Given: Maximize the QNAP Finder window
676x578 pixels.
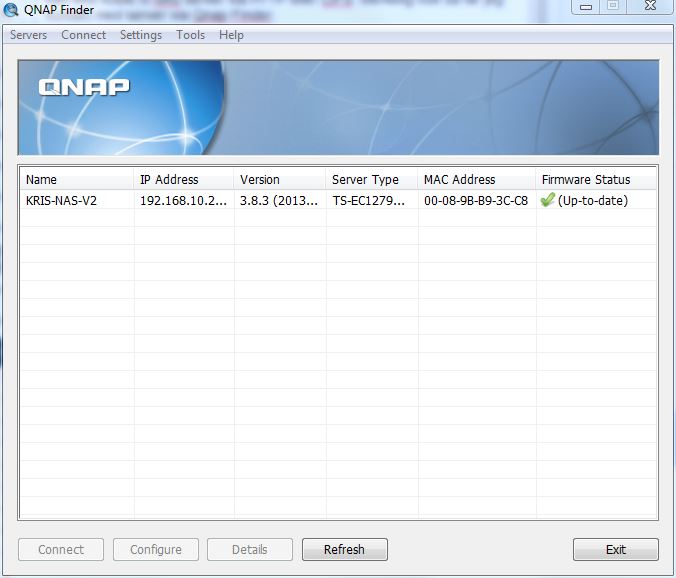Looking at the screenshot, I should click(613, 6).
